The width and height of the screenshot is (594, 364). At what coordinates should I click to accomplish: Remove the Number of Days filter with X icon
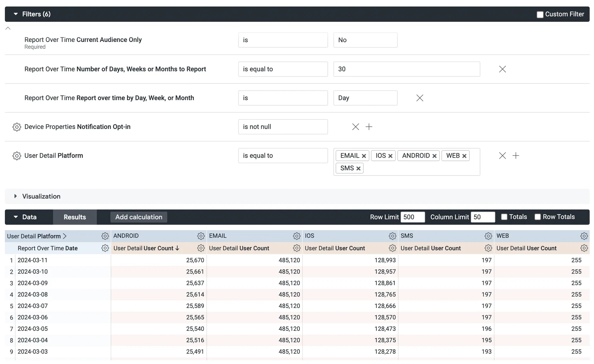click(502, 69)
